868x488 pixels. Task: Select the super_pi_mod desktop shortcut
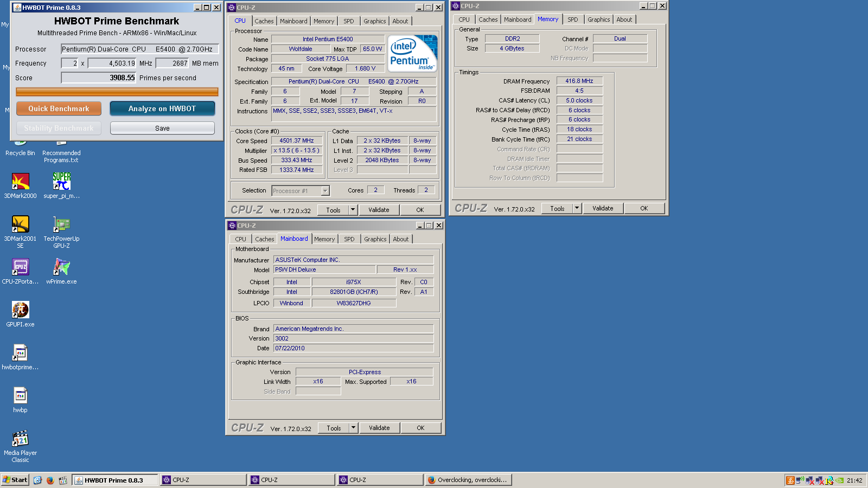click(61, 185)
